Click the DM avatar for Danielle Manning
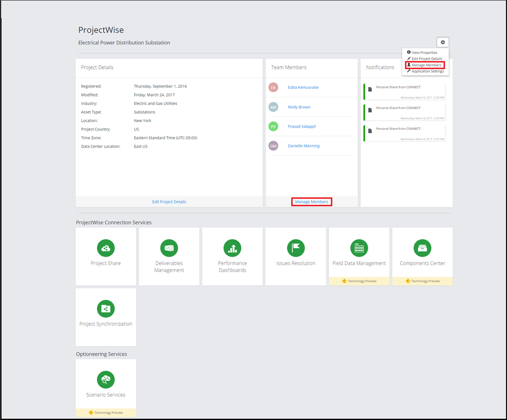This screenshot has height=420, width=507. pyautogui.click(x=273, y=146)
